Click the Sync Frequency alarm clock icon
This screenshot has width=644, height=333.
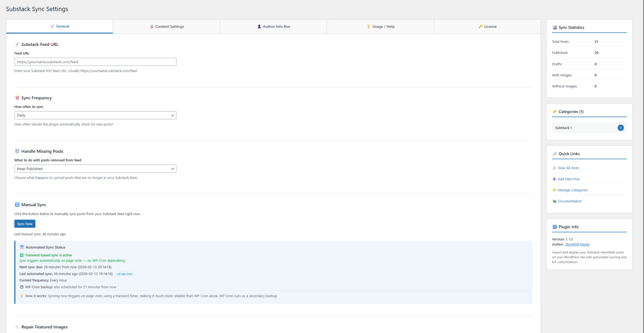tap(17, 98)
